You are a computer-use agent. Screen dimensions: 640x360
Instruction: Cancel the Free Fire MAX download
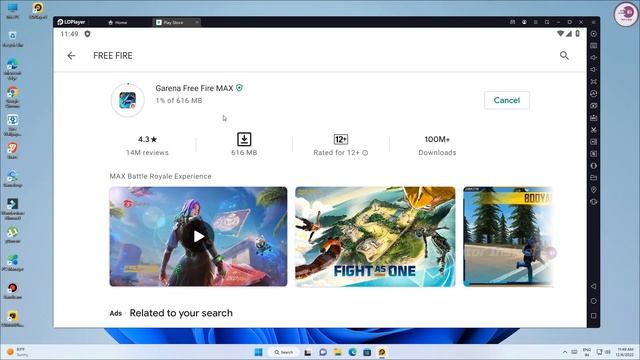(x=507, y=100)
